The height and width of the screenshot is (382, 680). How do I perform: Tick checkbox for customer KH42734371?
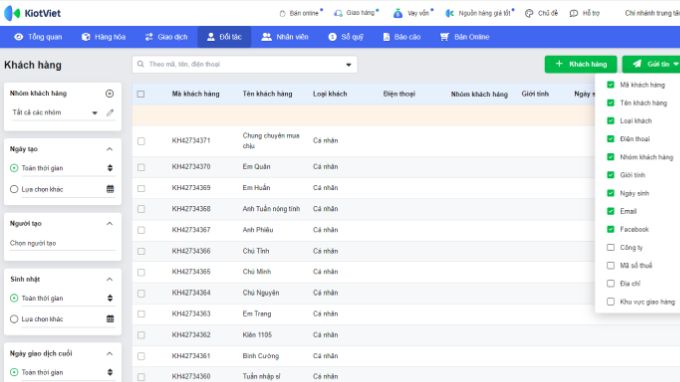(x=141, y=141)
